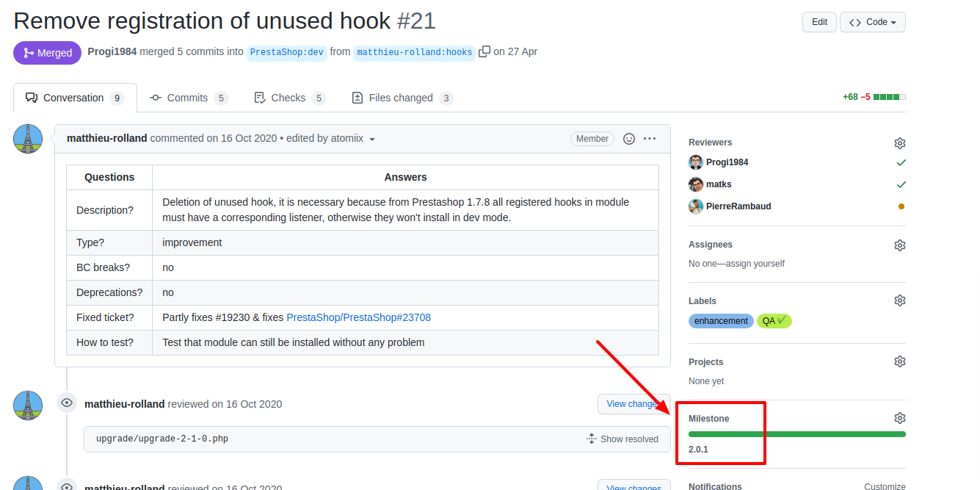Click the QA approved label

click(x=774, y=320)
